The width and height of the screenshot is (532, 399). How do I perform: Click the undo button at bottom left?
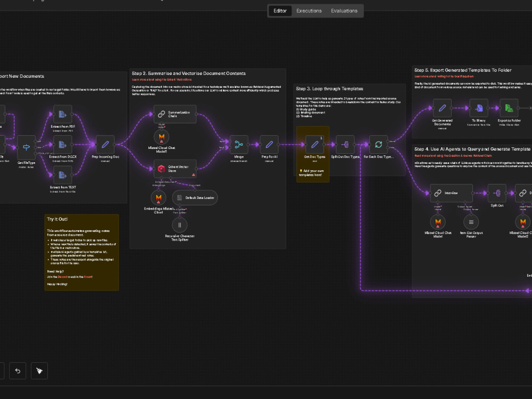click(18, 371)
